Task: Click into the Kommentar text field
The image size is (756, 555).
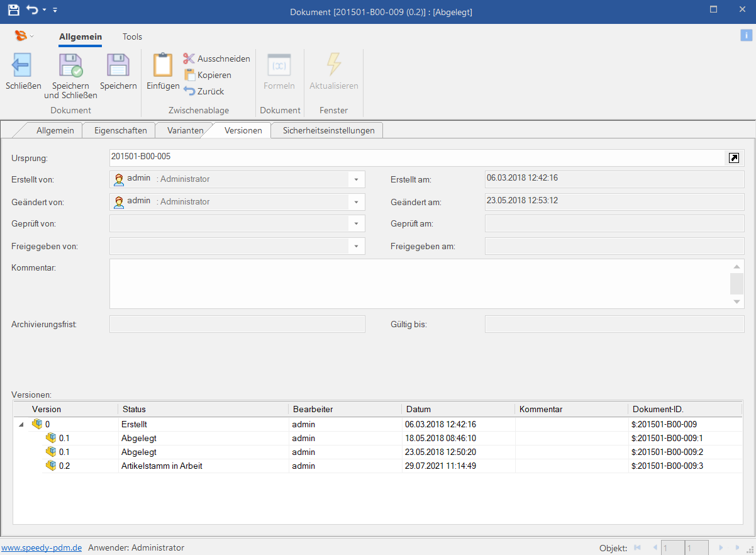Action: click(x=415, y=283)
